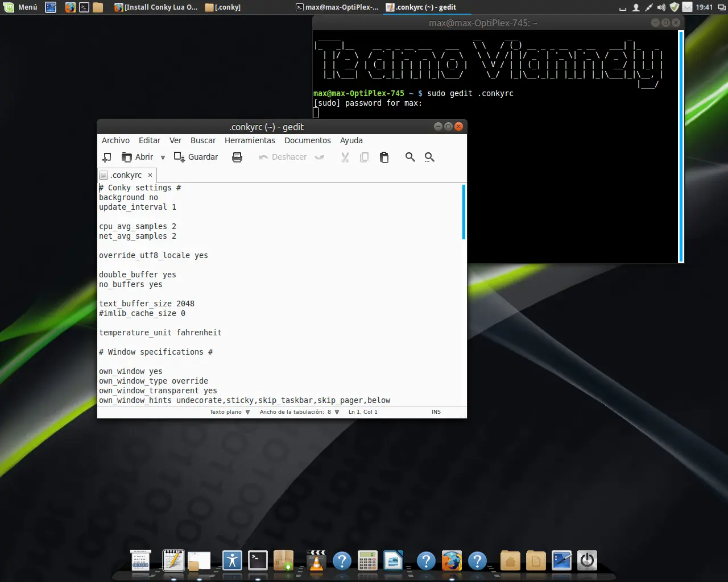Image resolution: width=728 pixels, height=582 pixels.
Task: Click the Redo arrow next to Deshacer
Action: [x=319, y=157]
